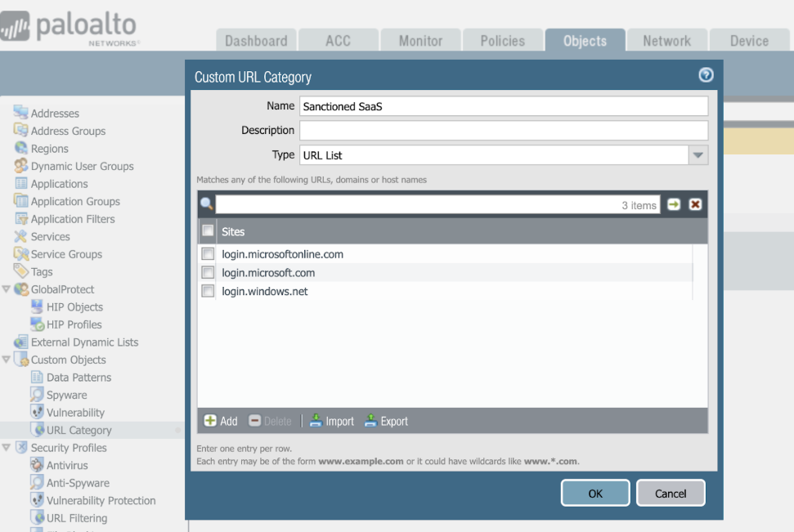The image size is (794, 532).
Task: Click the Sites column header
Action: [462, 231]
